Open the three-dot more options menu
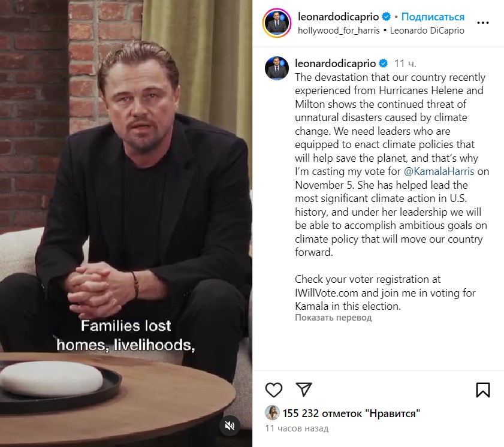Image resolution: width=504 pixels, height=447 pixels. coord(483,23)
